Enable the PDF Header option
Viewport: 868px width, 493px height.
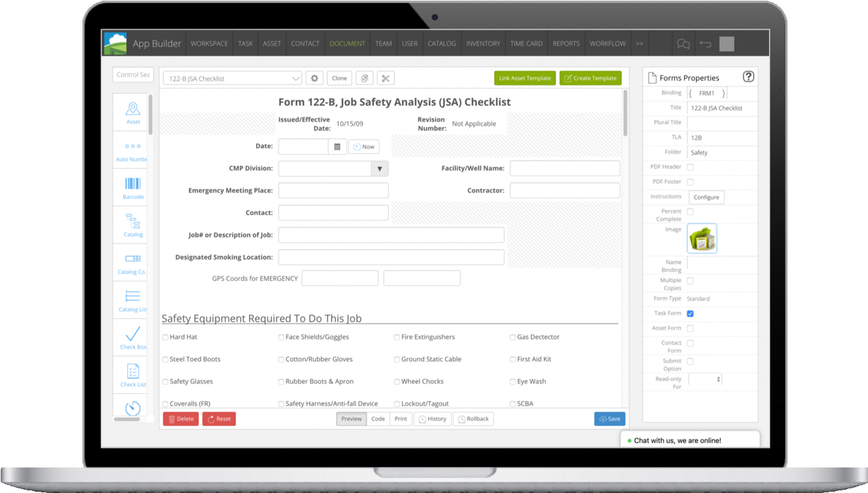[x=691, y=167]
